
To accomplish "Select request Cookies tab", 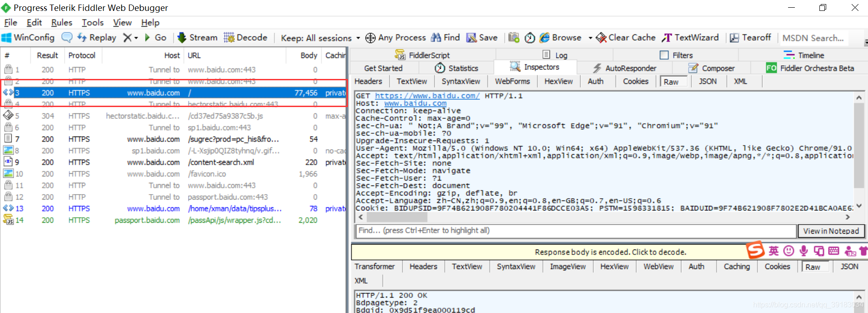I will tap(635, 81).
